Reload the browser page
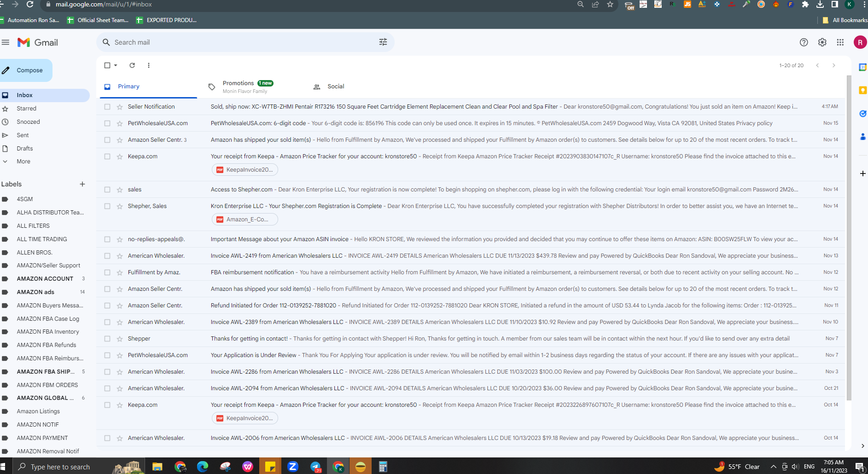868x474 pixels. (x=30, y=5)
